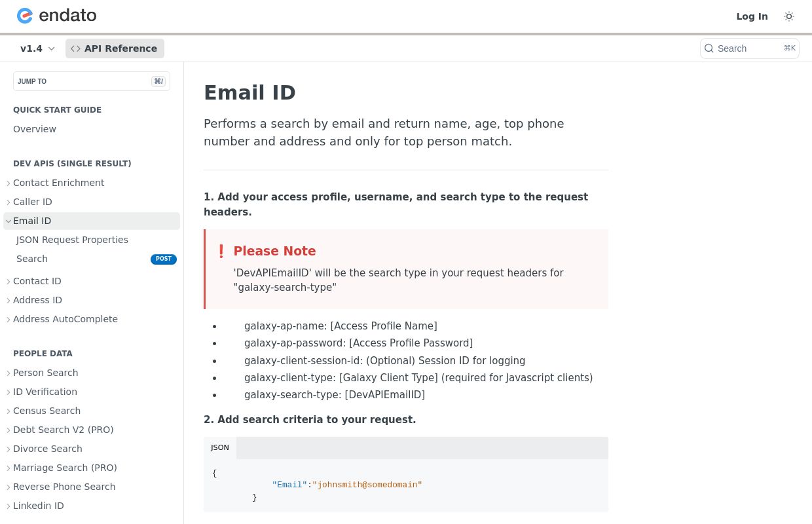The image size is (812, 524).
Task: Click the API Reference code brackets icon
Action: pos(75,48)
